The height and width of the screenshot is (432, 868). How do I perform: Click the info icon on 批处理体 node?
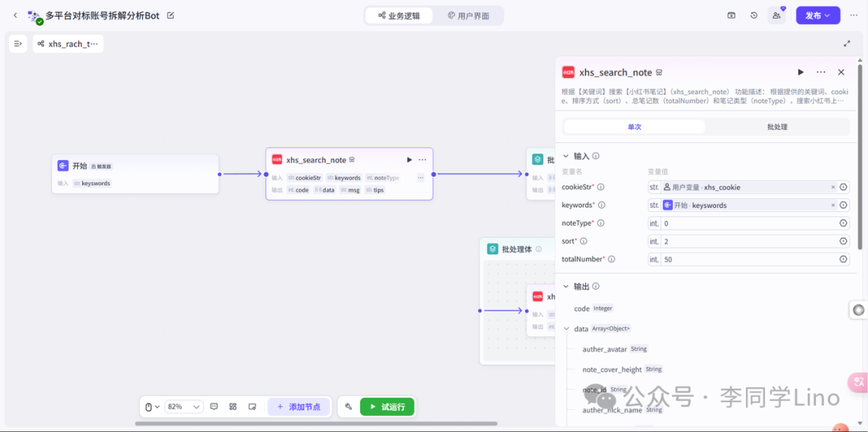(538, 250)
